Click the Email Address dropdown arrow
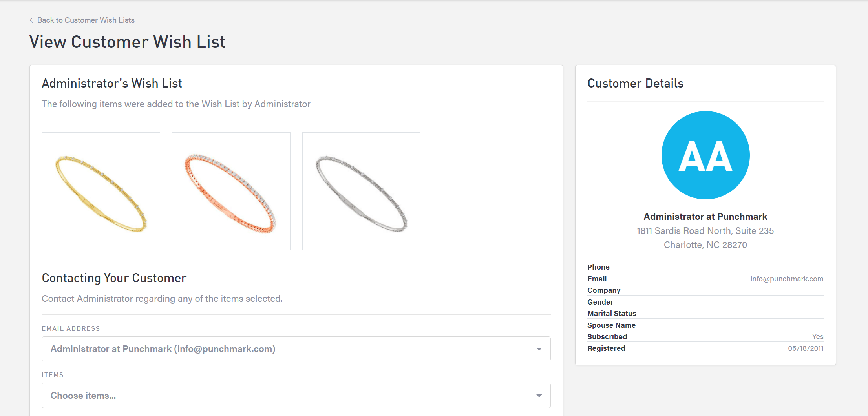 pyautogui.click(x=539, y=349)
